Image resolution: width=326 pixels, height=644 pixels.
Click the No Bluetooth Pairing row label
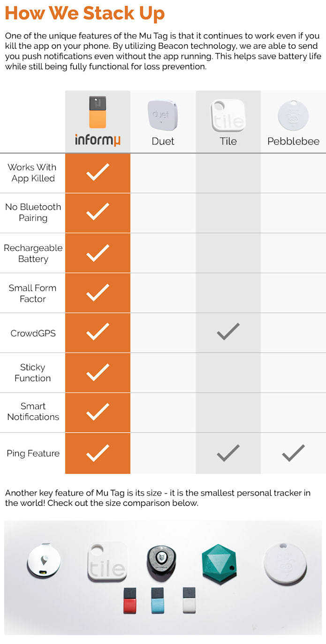(x=33, y=212)
